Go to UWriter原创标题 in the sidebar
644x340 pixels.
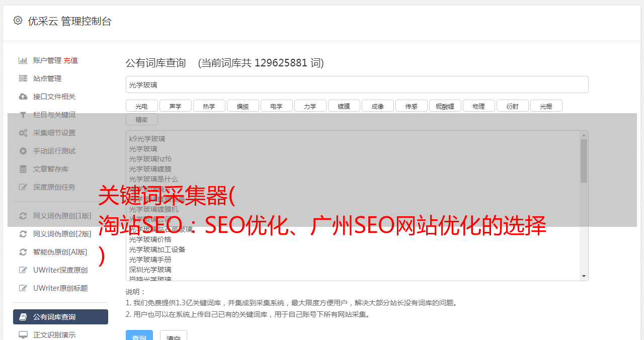tap(60, 288)
